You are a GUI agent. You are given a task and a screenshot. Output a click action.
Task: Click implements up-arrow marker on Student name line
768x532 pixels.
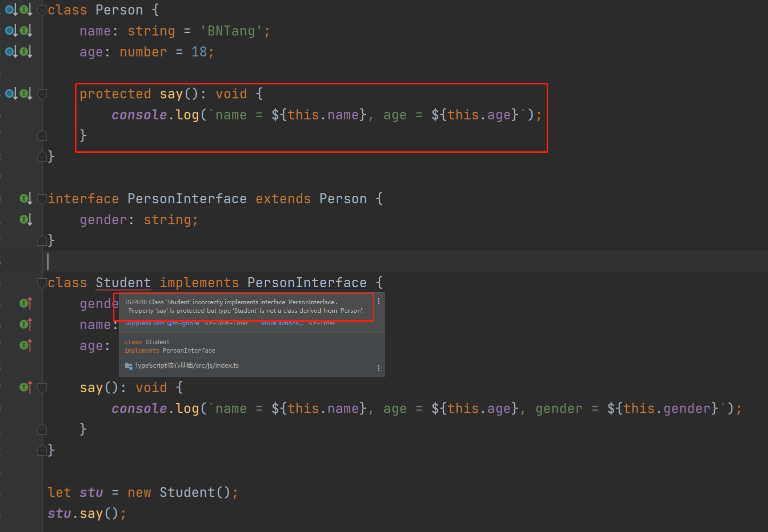(26, 324)
